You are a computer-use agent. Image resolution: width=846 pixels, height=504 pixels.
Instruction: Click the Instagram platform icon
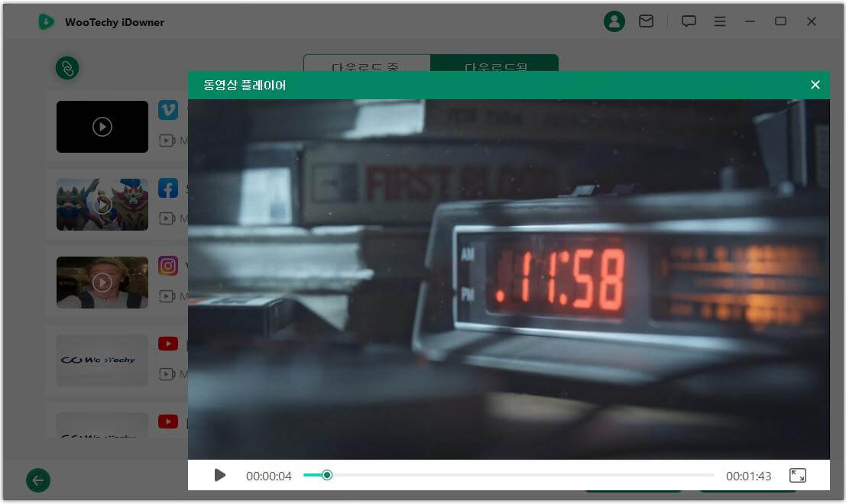pyautogui.click(x=168, y=266)
